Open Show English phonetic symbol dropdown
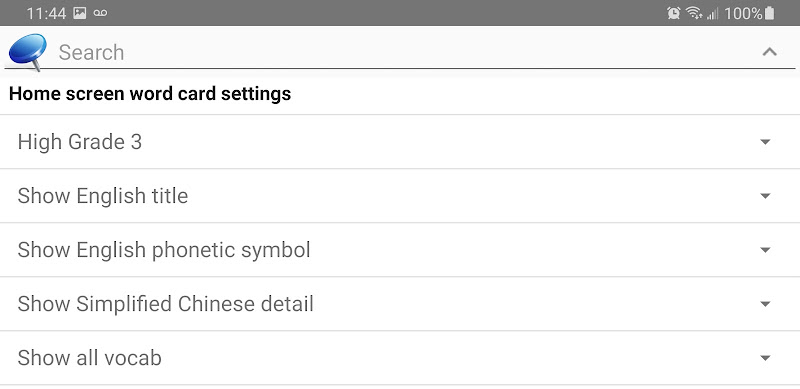The image size is (800, 389). click(x=400, y=250)
